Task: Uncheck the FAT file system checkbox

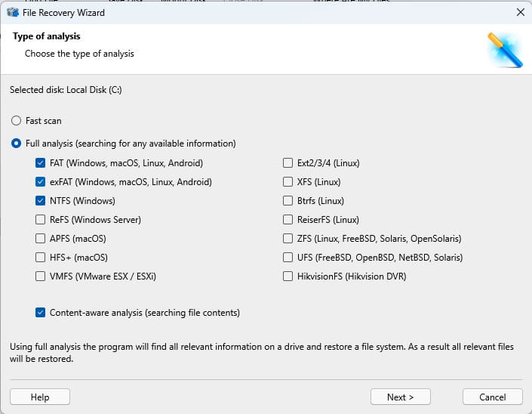Action: [40, 163]
